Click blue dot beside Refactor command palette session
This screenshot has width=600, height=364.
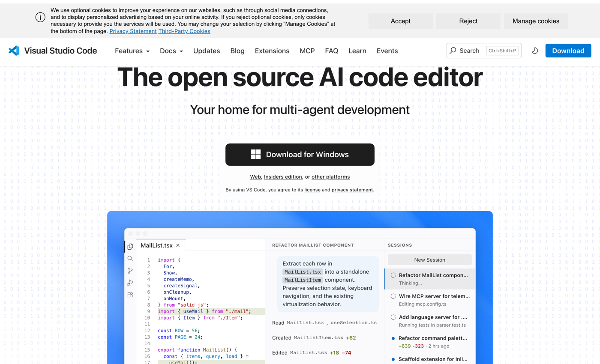pyautogui.click(x=393, y=338)
